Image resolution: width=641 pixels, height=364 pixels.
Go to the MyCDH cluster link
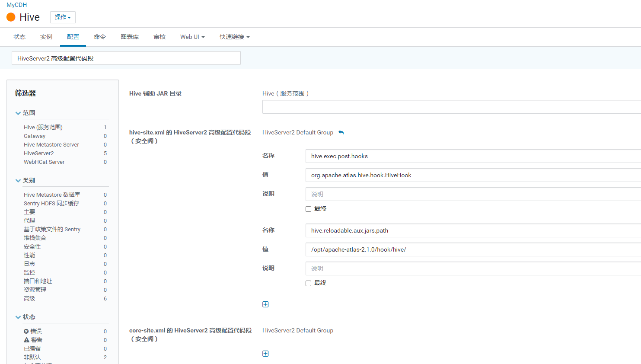point(16,5)
